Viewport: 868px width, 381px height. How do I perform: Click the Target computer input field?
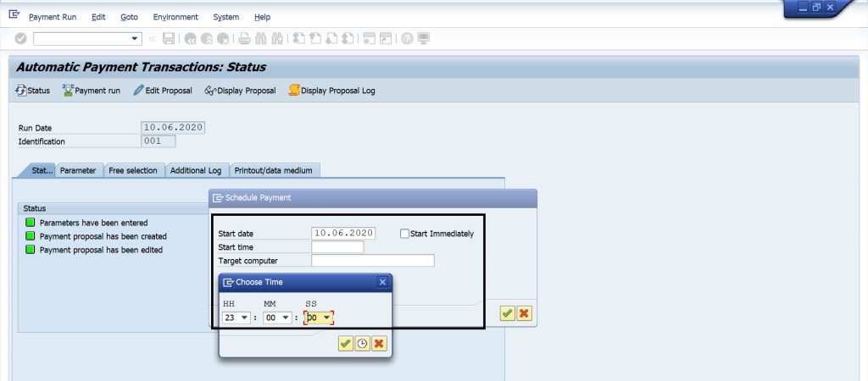tap(373, 260)
